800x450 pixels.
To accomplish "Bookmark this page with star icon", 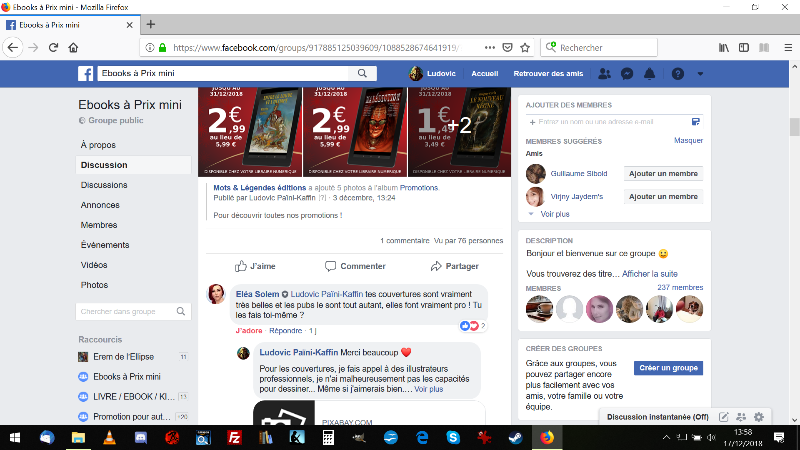I will coord(526,47).
